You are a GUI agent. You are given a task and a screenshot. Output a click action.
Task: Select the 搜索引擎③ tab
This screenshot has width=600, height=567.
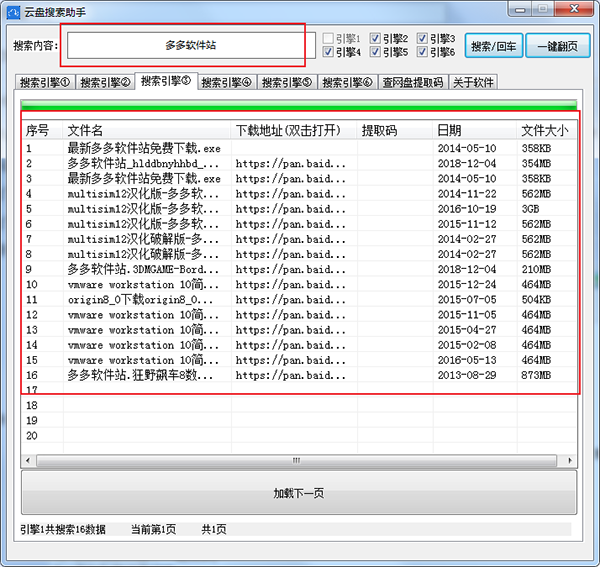(x=166, y=81)
